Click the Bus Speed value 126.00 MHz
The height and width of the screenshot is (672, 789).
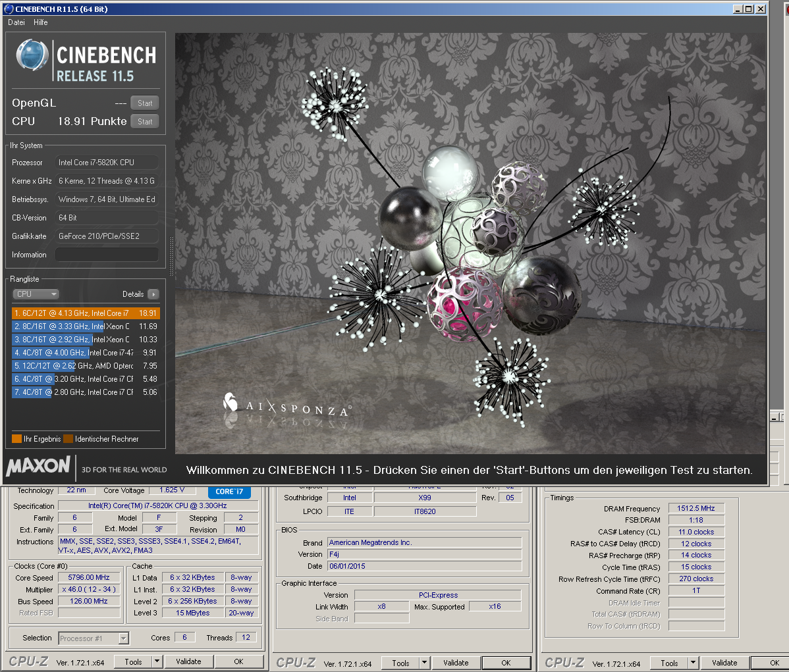click(89, 600)
